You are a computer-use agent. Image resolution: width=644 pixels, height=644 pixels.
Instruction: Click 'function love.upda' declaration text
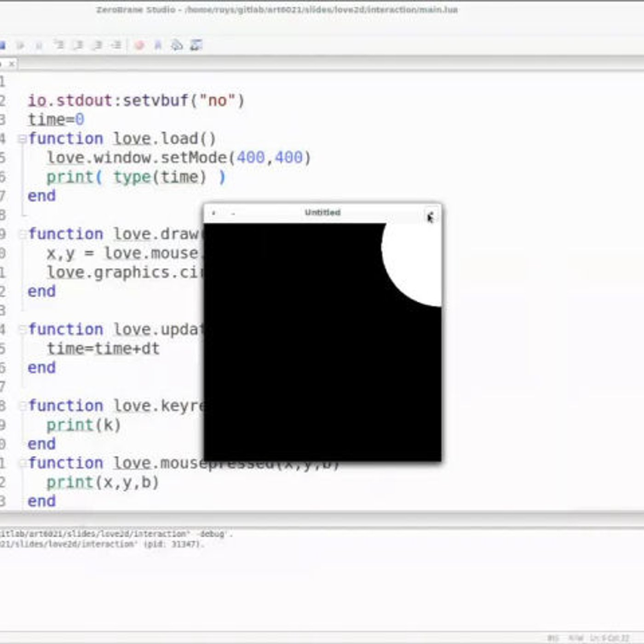pyautogui.click(x=115, y=329)
